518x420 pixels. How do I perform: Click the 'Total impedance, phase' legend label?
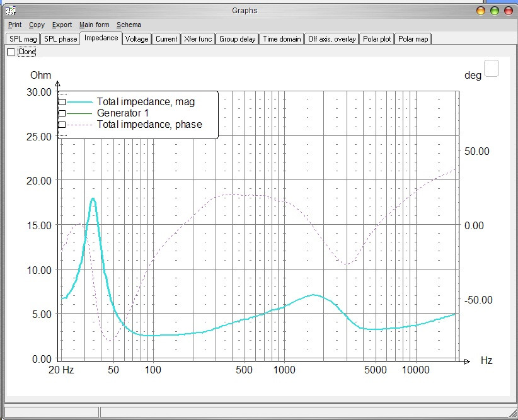pos(149,124)
